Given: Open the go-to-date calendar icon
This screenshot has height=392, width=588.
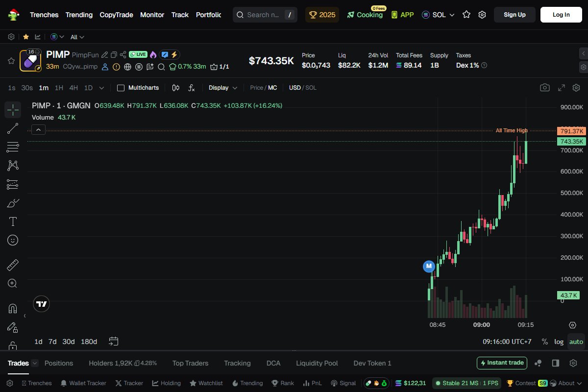Looking at the screenshot, I should click(x=114, y=341).
